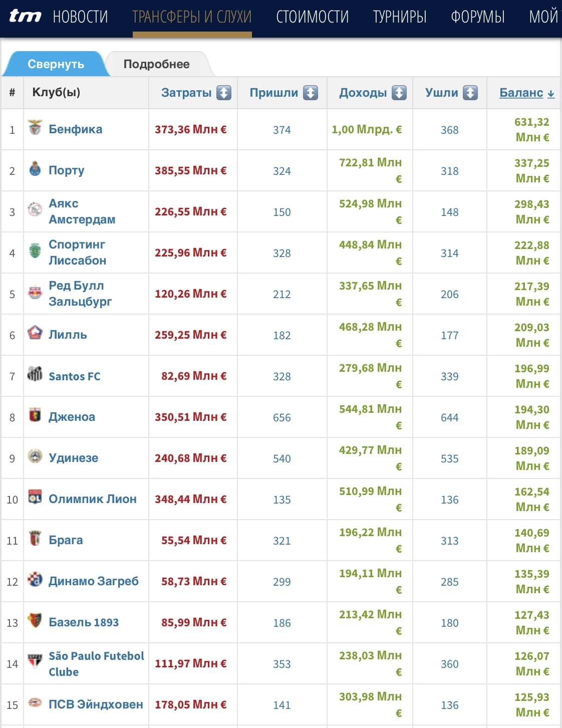Viewport: 562px width, 728px height.
Task: Open the Лилль club link
Action: 68,335
